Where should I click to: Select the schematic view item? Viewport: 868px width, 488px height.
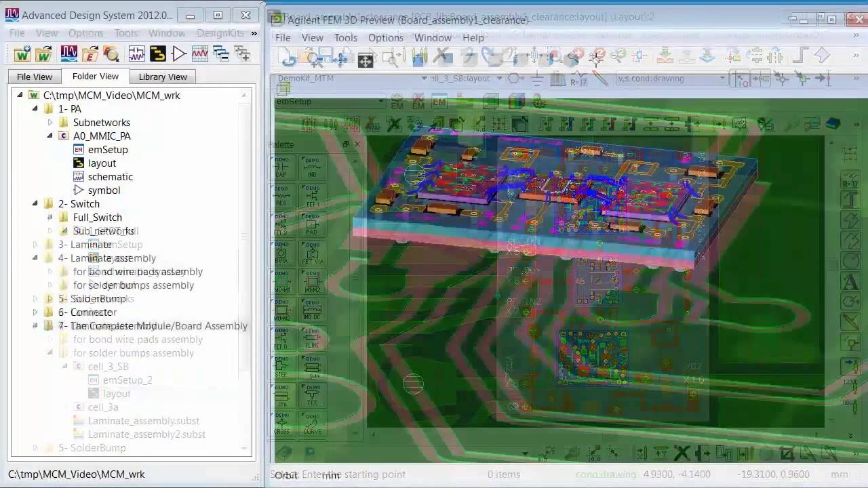(x=111, y=177)
